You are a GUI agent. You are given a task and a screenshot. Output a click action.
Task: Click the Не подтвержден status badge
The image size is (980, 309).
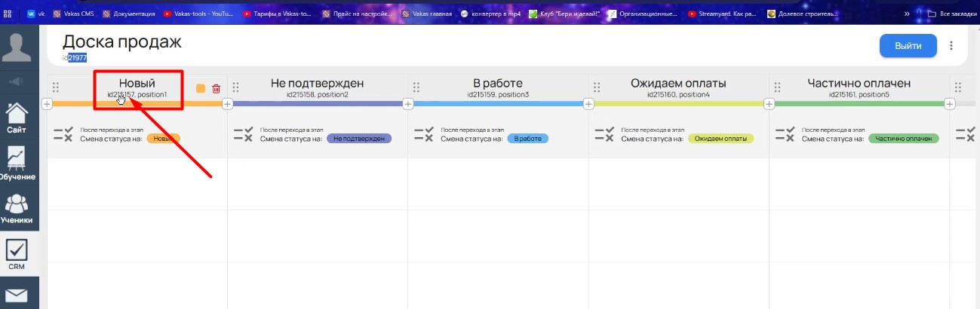[x=359, y=139]
